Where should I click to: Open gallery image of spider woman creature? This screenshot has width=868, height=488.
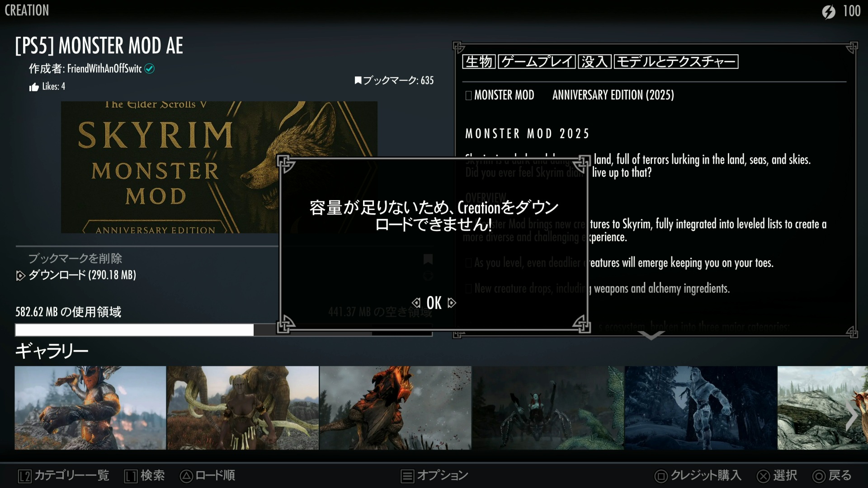pyautogui.click(x=548, y=408)
